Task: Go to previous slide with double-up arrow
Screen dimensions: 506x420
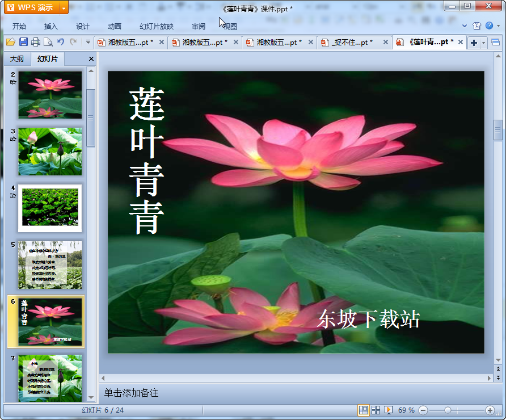Action: point(498,369)
